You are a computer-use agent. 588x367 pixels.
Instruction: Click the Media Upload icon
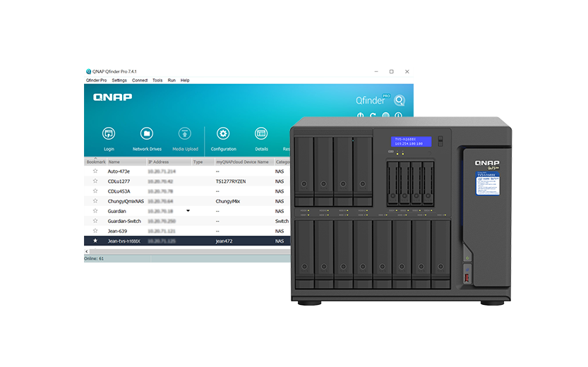(x=185, y=134)
